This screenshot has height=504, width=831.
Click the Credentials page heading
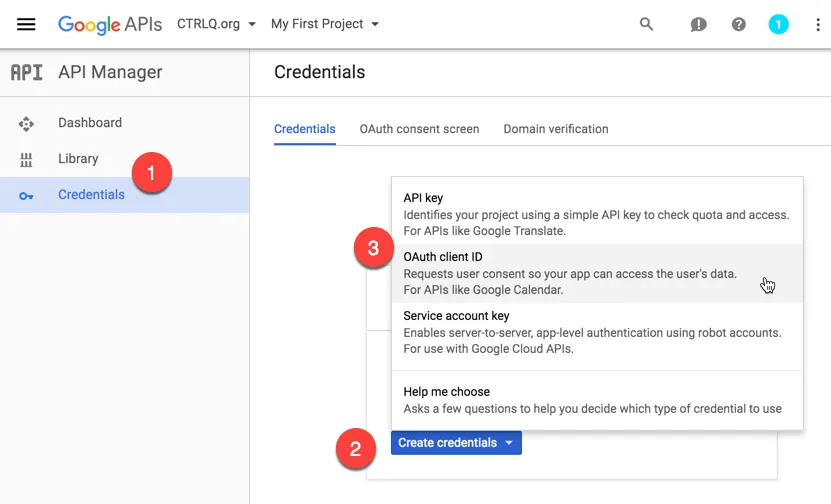pos(320,72)
